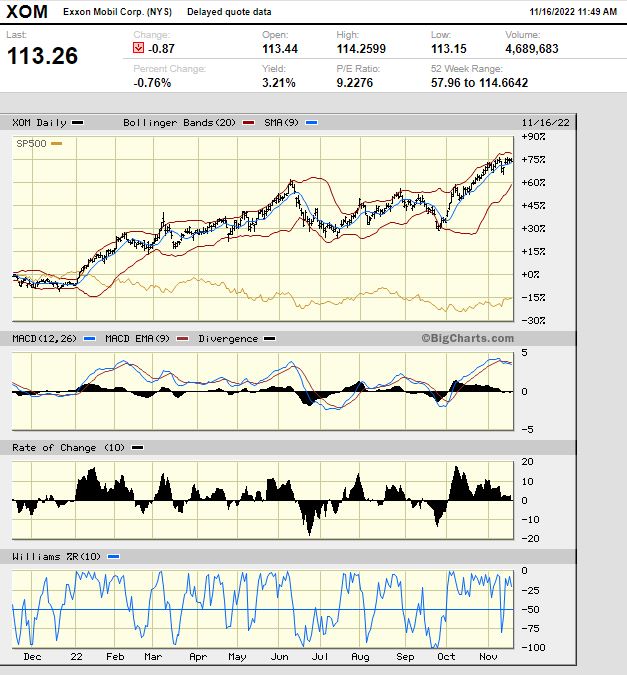Image resolution: width=627 pixels, height=675 pixels.
Task: Click the high price 114.2599
Action: 361,49
